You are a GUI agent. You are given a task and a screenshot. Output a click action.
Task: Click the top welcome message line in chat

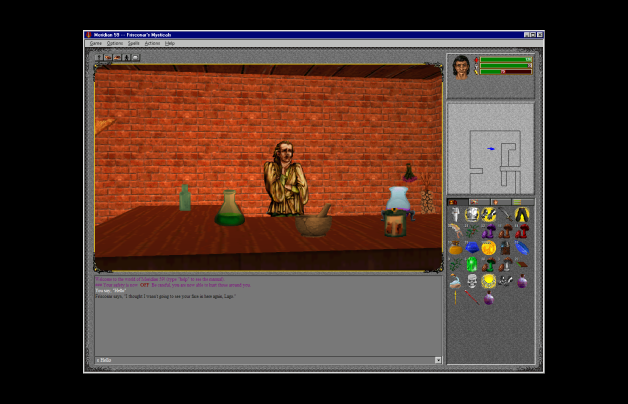click(160, 279)
